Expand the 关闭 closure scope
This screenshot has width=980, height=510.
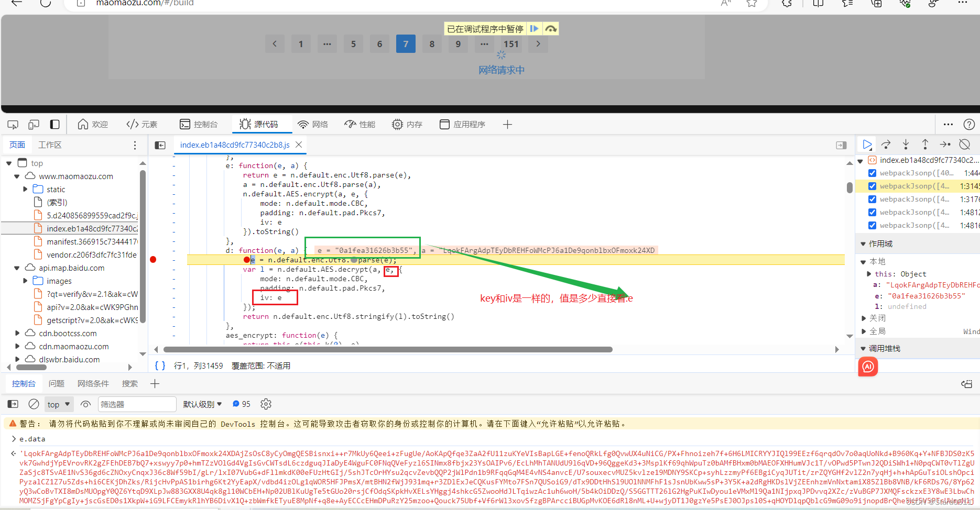tap(864, 318)
